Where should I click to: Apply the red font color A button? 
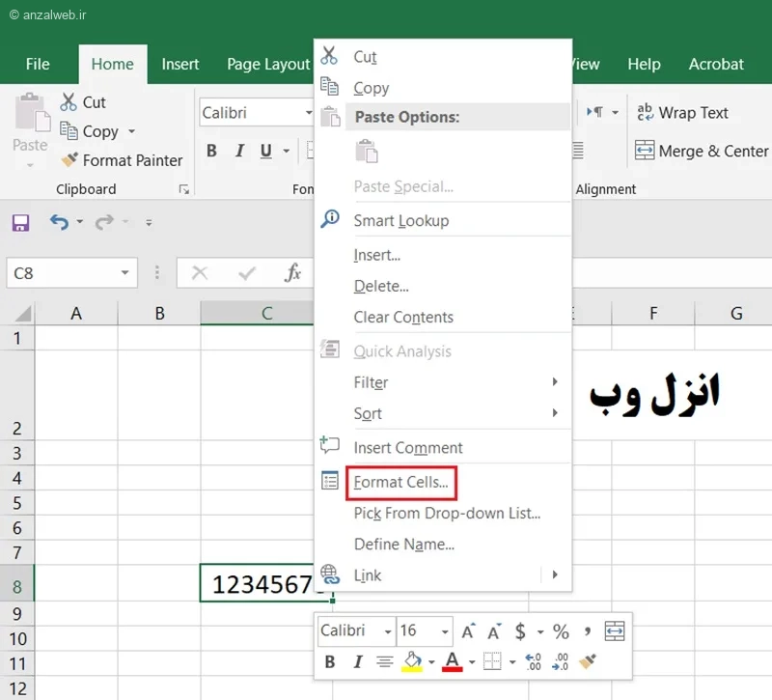[453, 661]
